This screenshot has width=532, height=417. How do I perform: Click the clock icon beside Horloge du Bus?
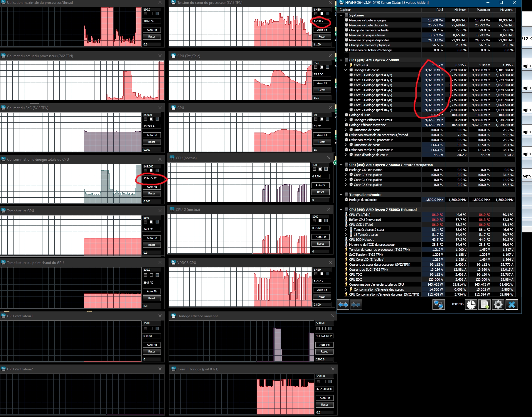(346, 115)
